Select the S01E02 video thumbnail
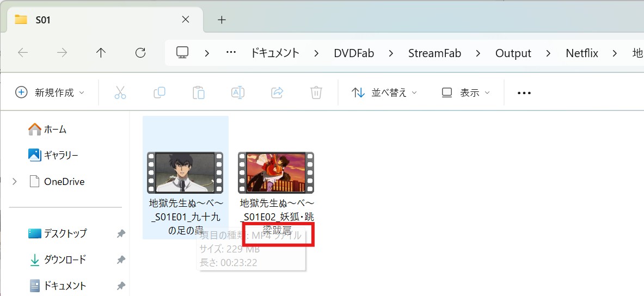Screen dimensions: 644x296 (x=276, y=173)
